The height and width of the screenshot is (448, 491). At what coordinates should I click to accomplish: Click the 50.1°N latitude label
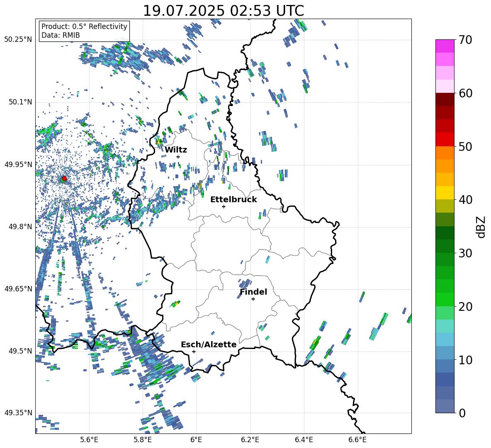(20, 102)
